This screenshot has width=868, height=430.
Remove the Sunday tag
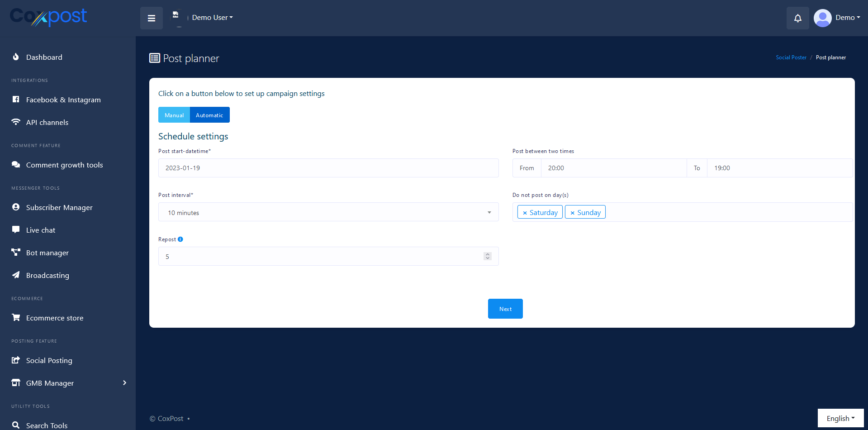pos(572,213)
